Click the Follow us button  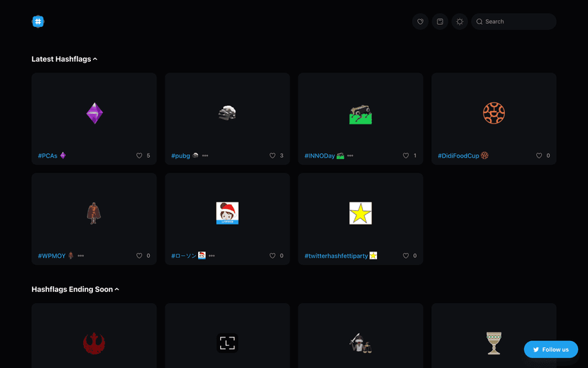point(551,350)
